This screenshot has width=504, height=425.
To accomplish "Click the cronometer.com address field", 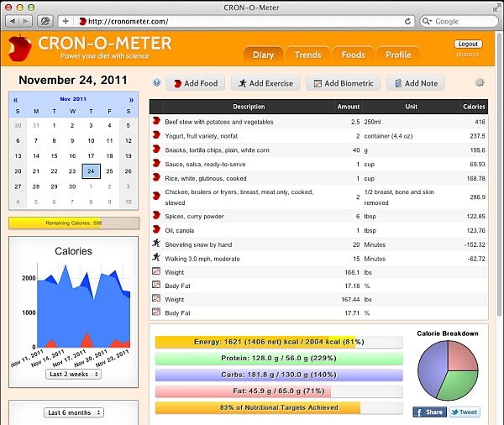I will [237, 22].
